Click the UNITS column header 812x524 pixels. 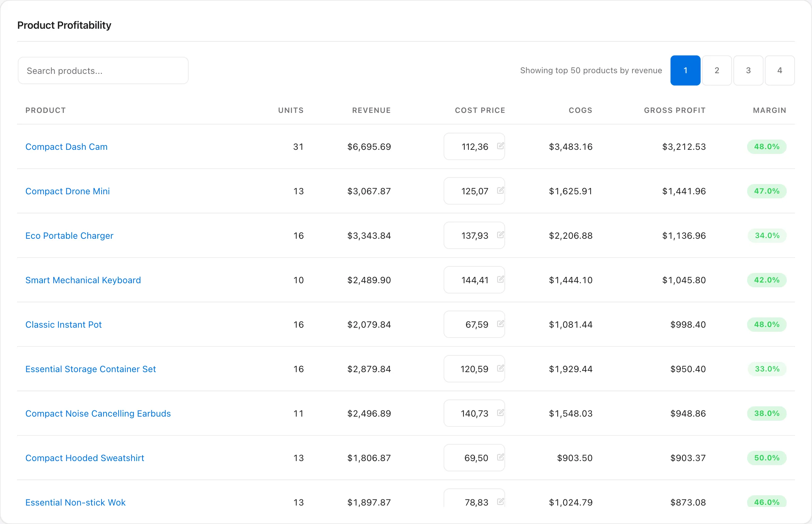pos(291,110)
